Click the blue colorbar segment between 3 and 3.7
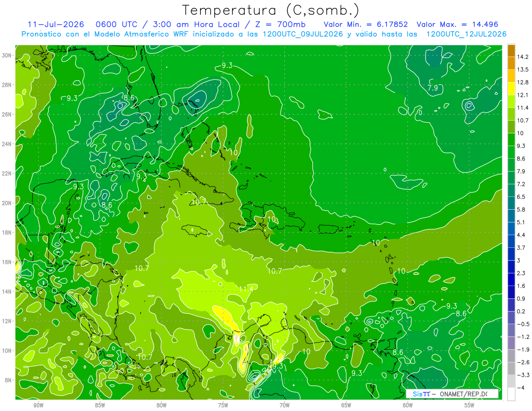The width and height of the screenshot is (532, 411). coord(511,254)
